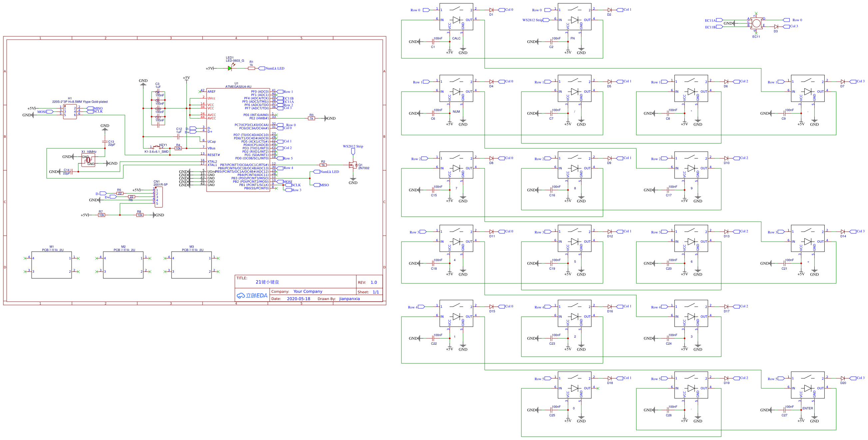Click the "RESET#" pin label on U1
Screen dimensions: 868x440
[x=214, y=155]
